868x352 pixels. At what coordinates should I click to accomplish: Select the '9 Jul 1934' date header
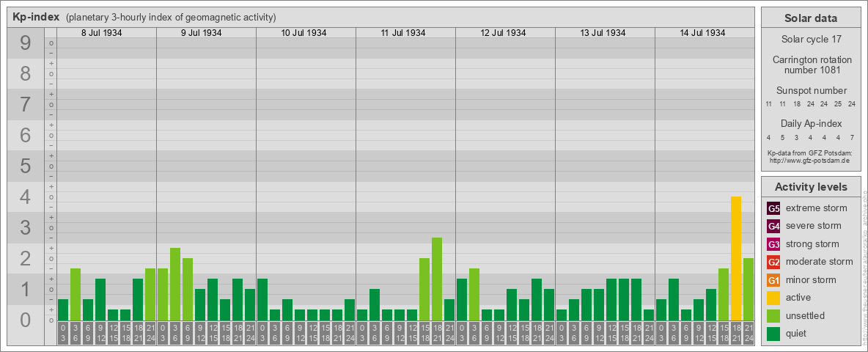tap(201, 33)
